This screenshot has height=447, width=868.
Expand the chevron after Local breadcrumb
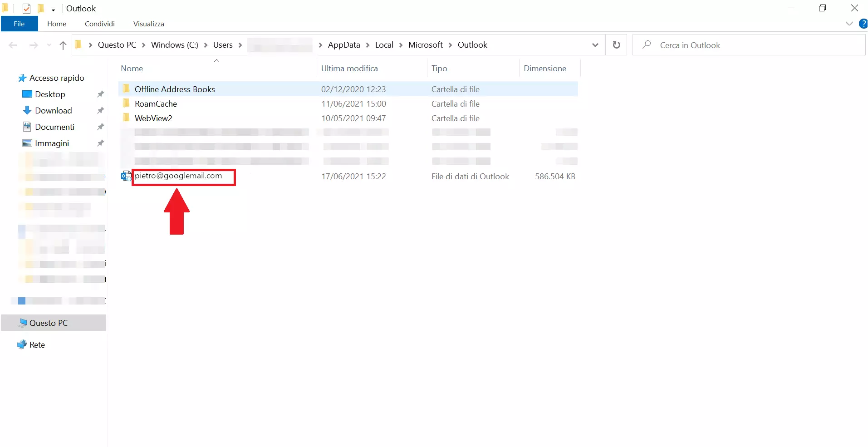(x=401, y=45)
